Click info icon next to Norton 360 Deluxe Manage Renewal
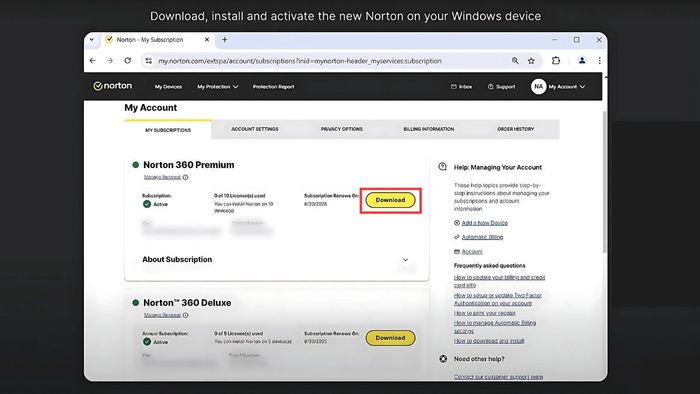Viewport: 700px width, 394px height. pos(185,315)
